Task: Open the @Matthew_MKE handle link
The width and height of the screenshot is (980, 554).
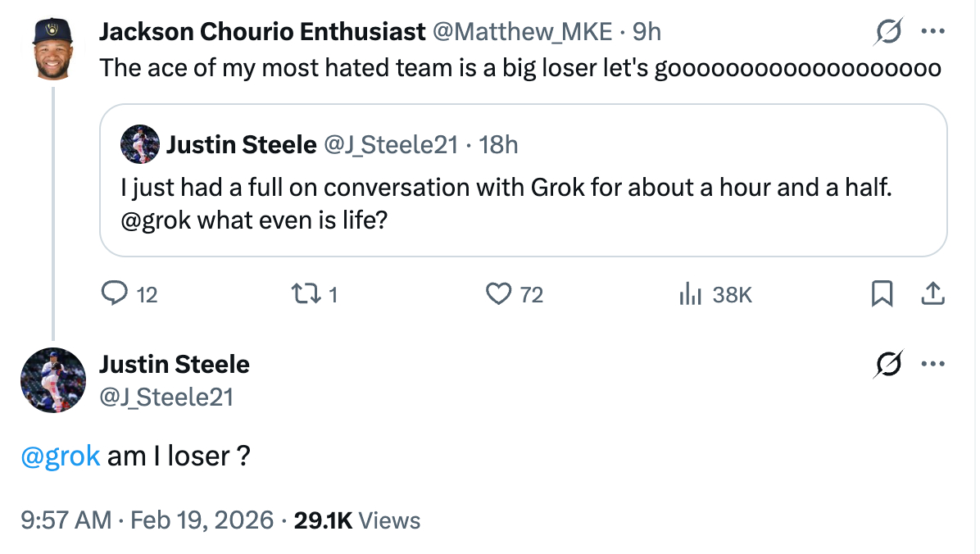Action: point(522,32)
